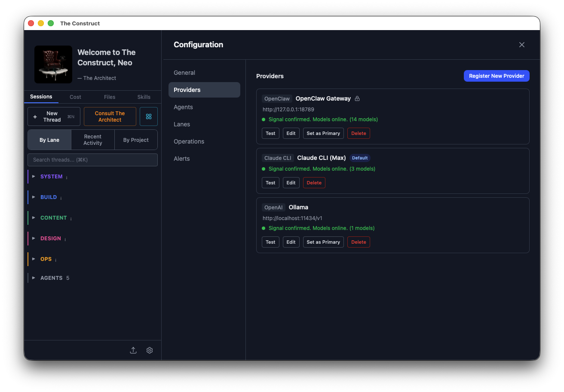The height and width of the screenshot is (392, 564).
Task: Click the green status dot on Ollama card
Action: click(264, 228)
